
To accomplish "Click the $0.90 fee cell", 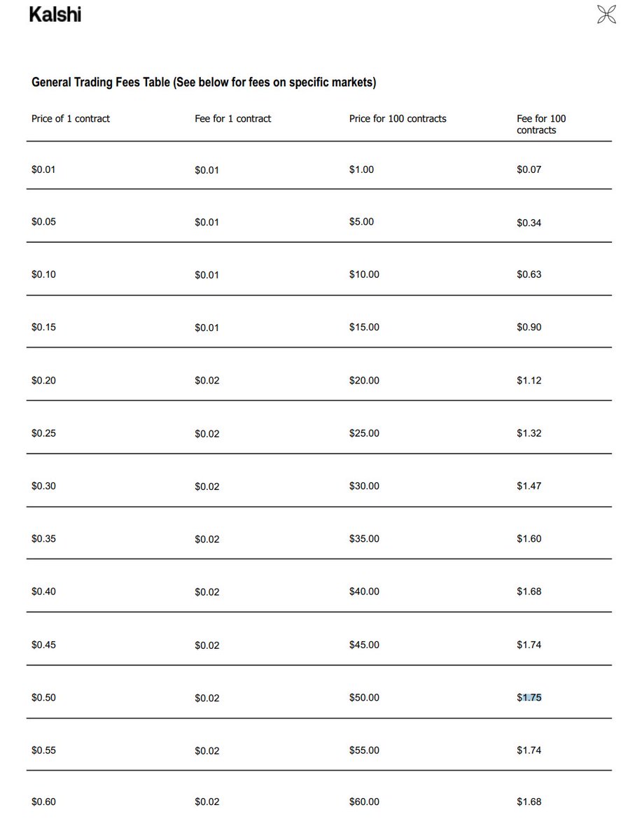I will [x=529, y=327].
